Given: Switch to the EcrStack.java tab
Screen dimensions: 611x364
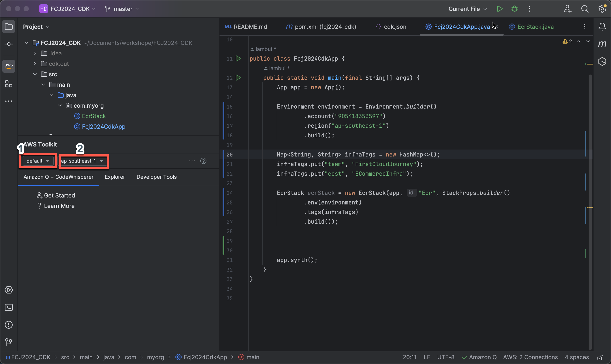Looking at the screenshot, I should (x=535, y=27).
